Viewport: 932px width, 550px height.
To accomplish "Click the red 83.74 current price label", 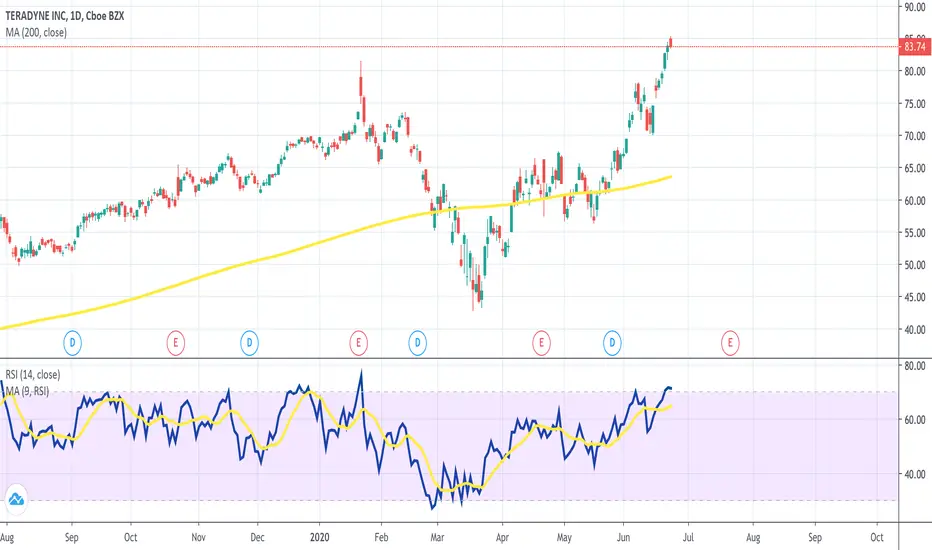I will tap(915, 46).
